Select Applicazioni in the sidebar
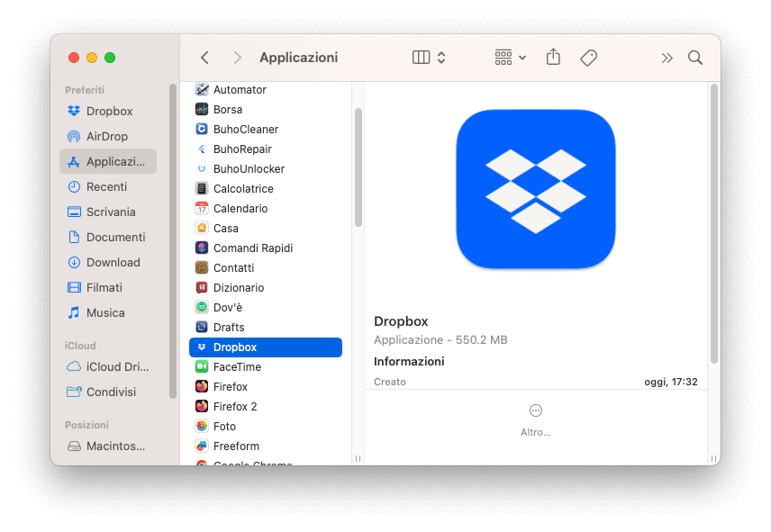The width and height of the screenshot is (771, 532). 108,161
